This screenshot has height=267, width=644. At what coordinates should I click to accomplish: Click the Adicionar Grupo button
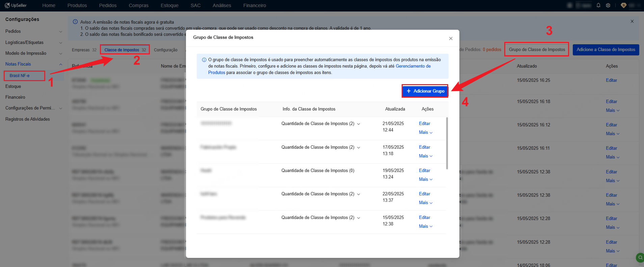point(425,91)
